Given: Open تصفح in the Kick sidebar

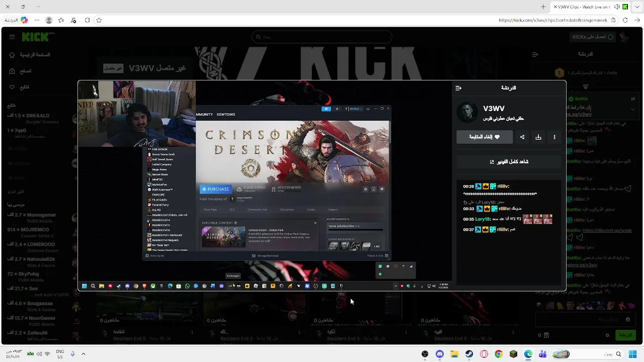Looking at the screenshot, I should (20, 71).
